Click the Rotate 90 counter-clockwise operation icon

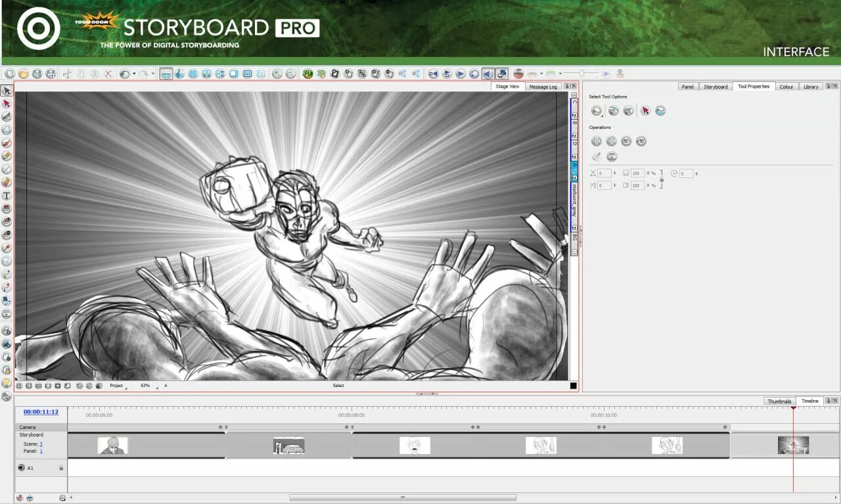pos(641,141)
